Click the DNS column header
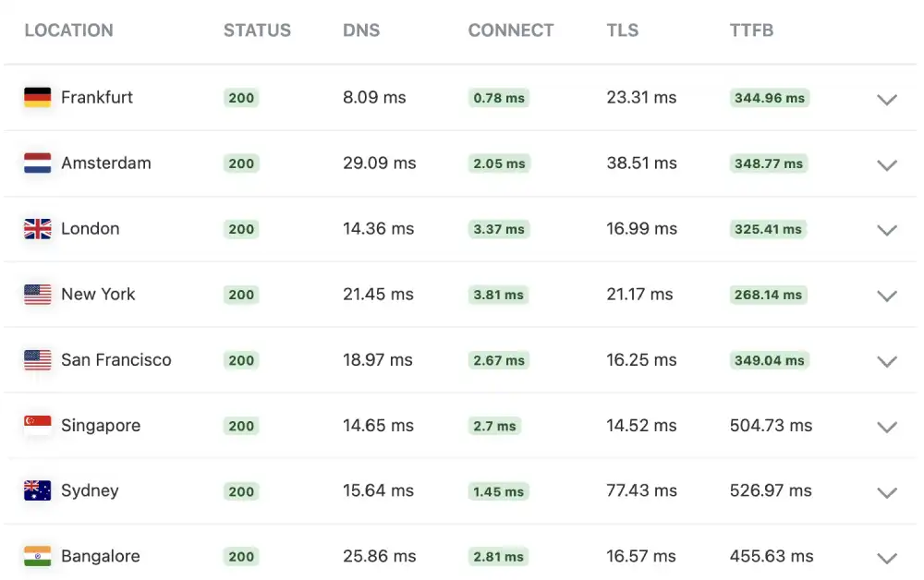Image resolution: width=924 pixels, height=580 pixels. [361, 30]
